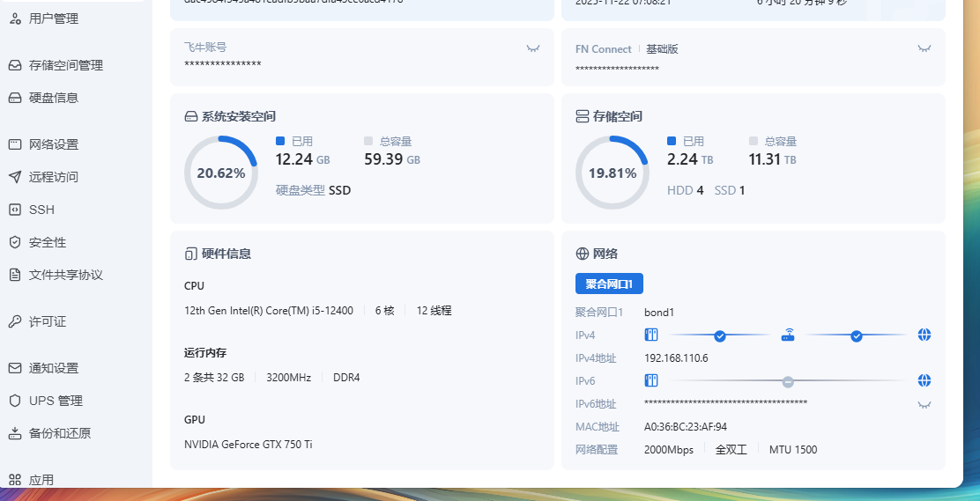
Task: Click the 硬件信息 device icon
Action: 190,254
